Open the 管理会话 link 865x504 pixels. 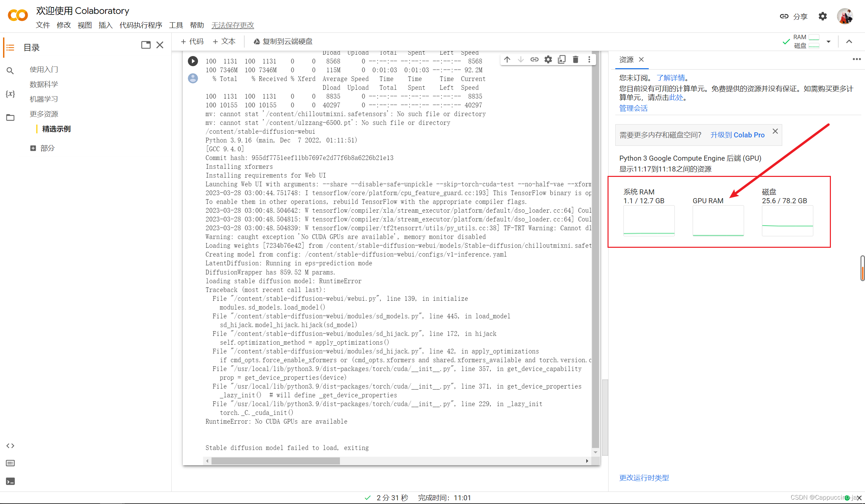click(x=633, y=108)
